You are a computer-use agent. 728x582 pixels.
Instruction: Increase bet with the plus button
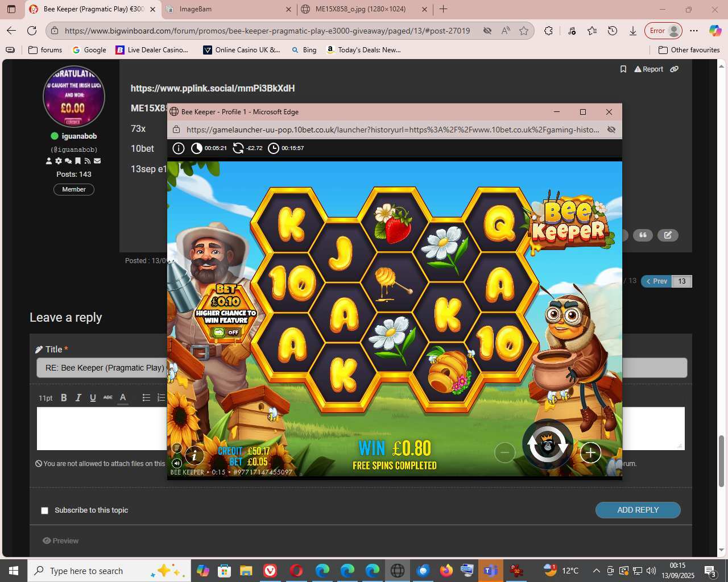click(590, 452)
